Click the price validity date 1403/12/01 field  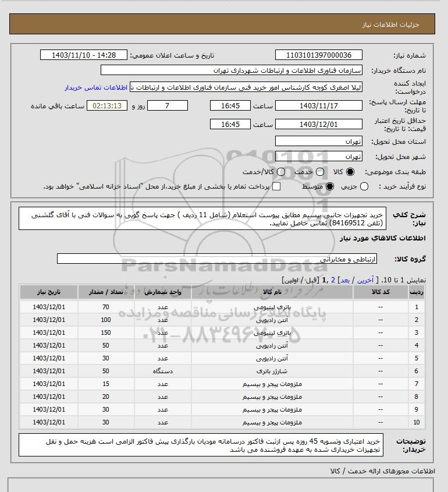pos(318,124)
